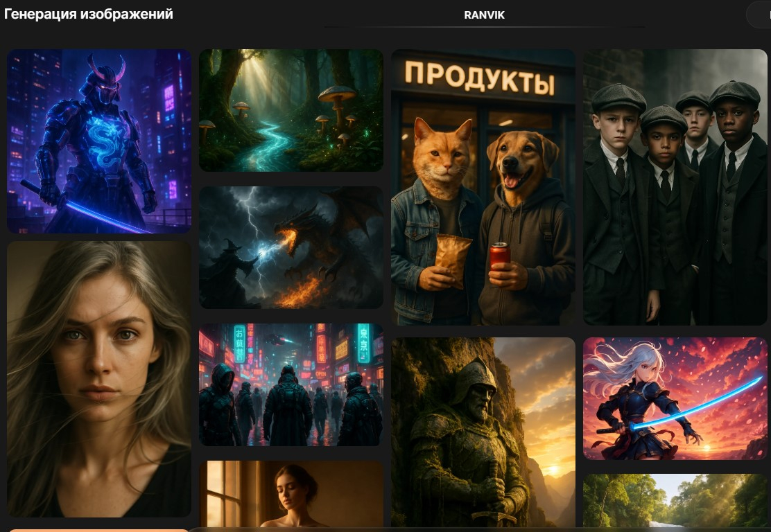Open the anime girl with blue sword

coord(675,398)
